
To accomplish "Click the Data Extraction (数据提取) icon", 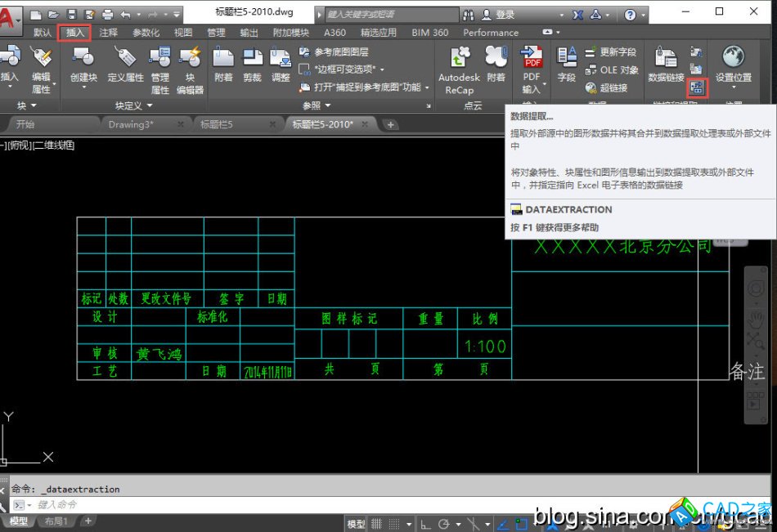I will 698,86.
